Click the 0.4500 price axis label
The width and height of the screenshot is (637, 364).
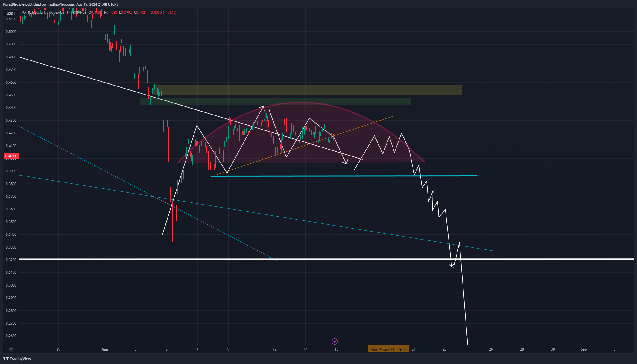click(x=11, y=95)
